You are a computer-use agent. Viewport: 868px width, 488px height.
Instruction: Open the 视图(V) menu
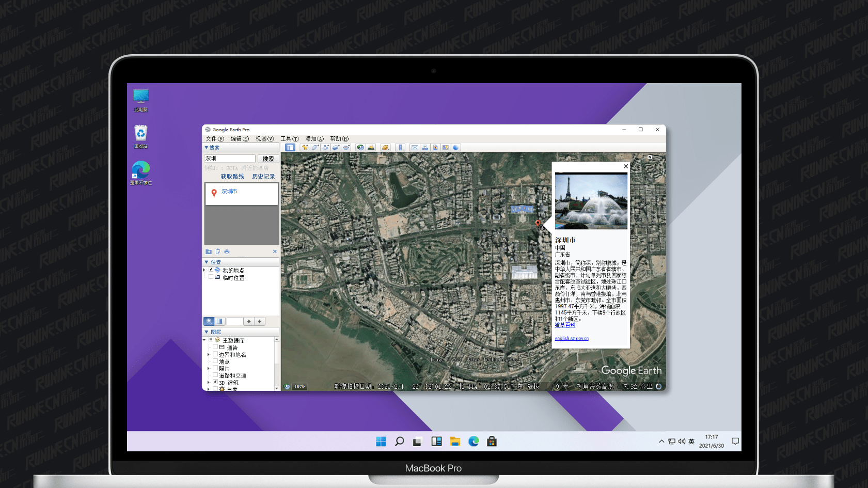pyautogui.click(x=264, y=138)
